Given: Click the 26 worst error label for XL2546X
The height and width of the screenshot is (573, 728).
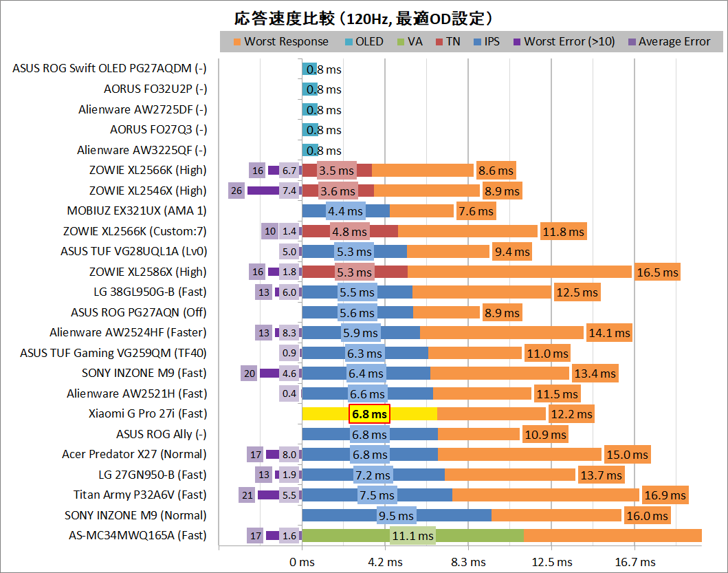Looking at the screenshot, I should 236,191.
